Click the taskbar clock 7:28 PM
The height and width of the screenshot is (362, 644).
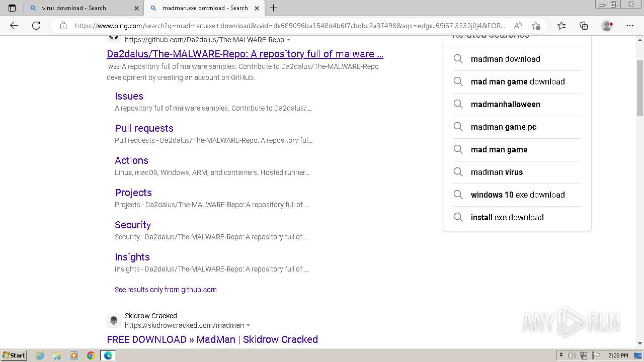[618, 355]
